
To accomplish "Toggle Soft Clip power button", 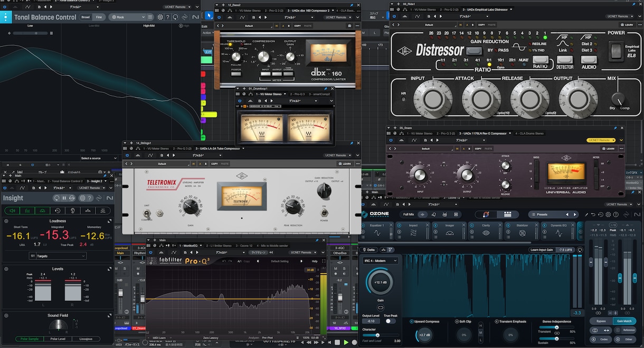I will 457,321.
